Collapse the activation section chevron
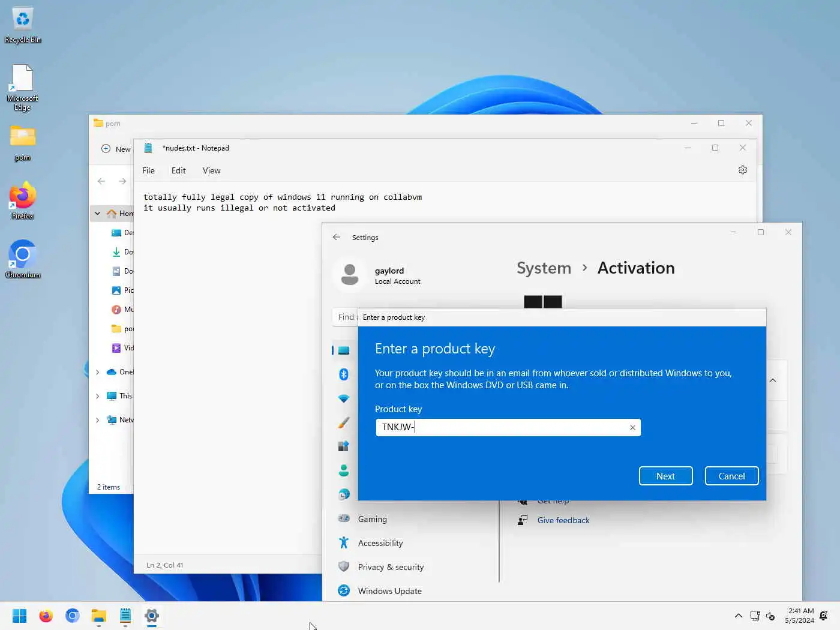Viewport: 840px width, 630px height. [x=773, y=380]
